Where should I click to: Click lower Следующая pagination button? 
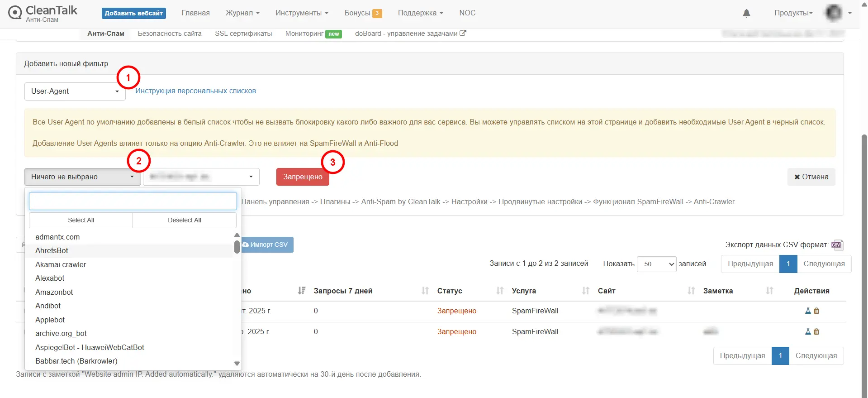tap(816, 356)
